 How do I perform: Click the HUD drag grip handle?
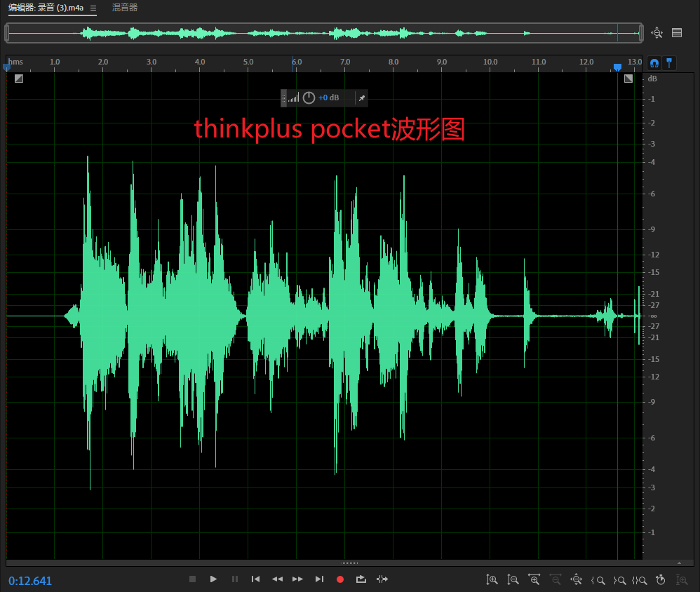click(x=283, y=97)
